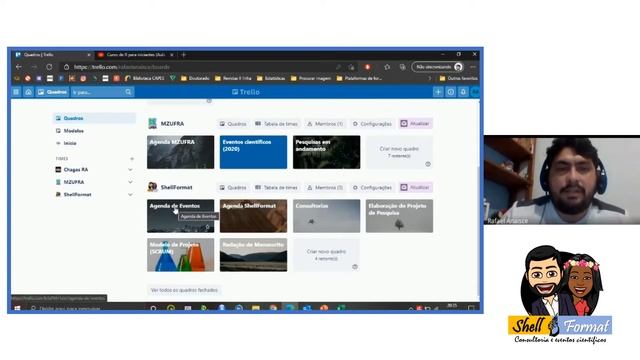Go to Trello home via house icon
The width and height of the screenshot is (640, 360).
(x=28, y=92)
